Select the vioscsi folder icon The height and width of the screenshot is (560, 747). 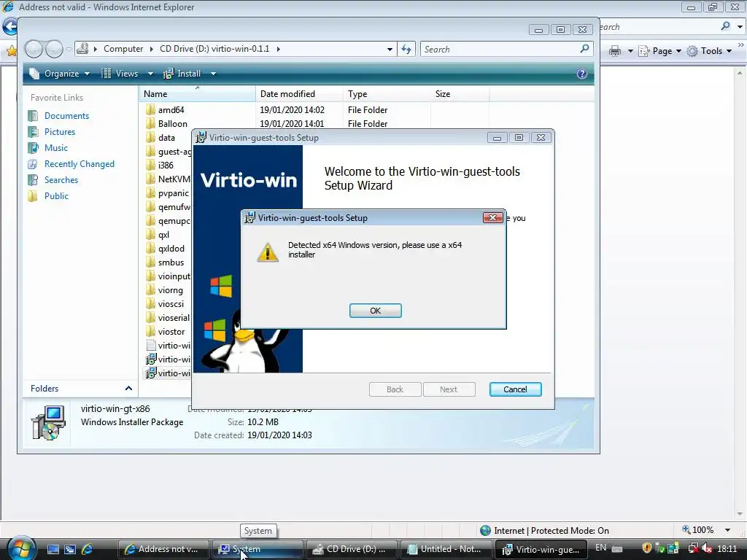point(150,304)
